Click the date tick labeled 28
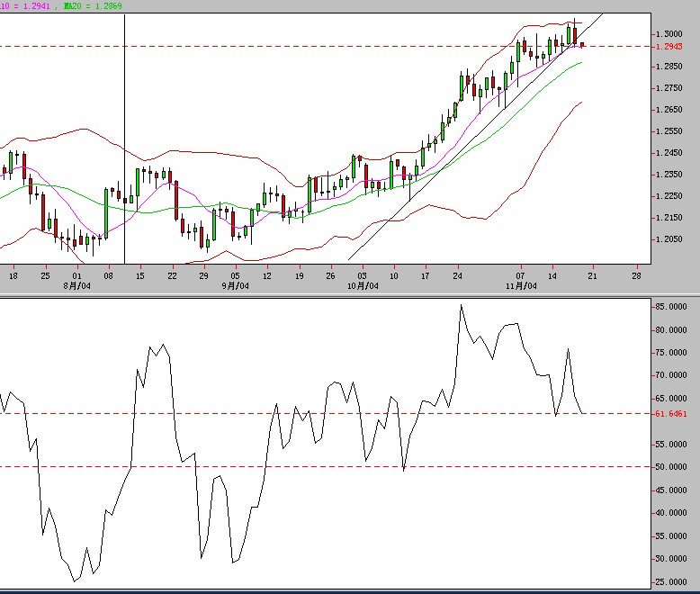The width and height of the screenshot is (700, 594). [x=637, y=275]
